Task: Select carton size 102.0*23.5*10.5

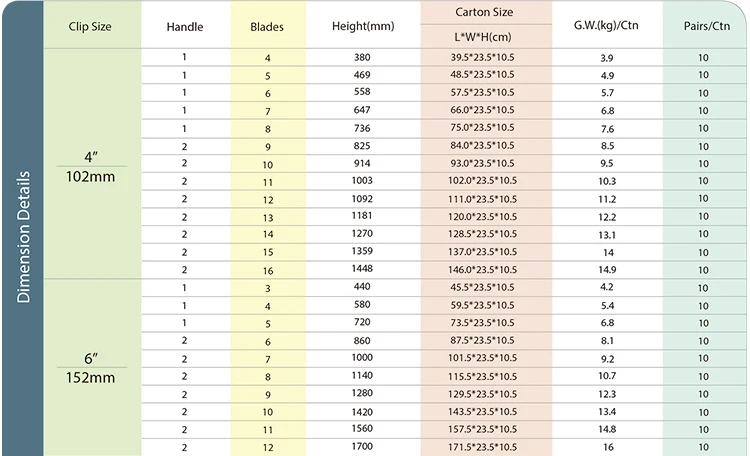Action: click(x=482, y=180)
